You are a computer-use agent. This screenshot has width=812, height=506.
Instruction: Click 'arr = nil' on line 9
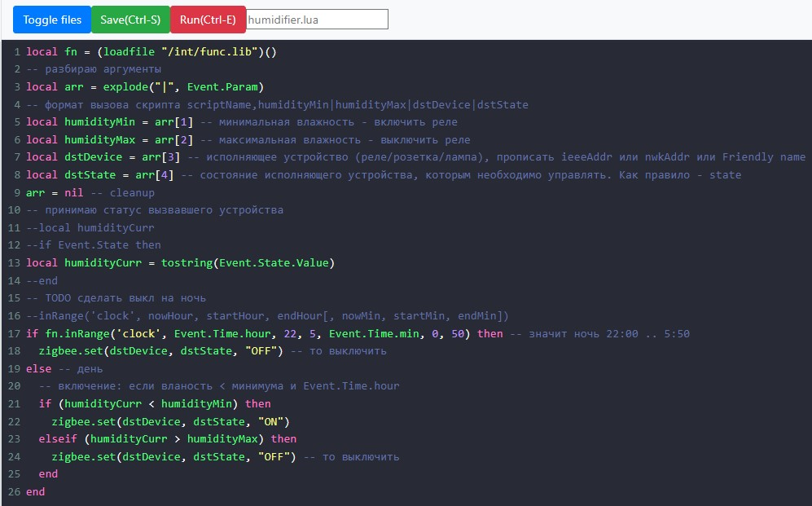click(55, 192)
